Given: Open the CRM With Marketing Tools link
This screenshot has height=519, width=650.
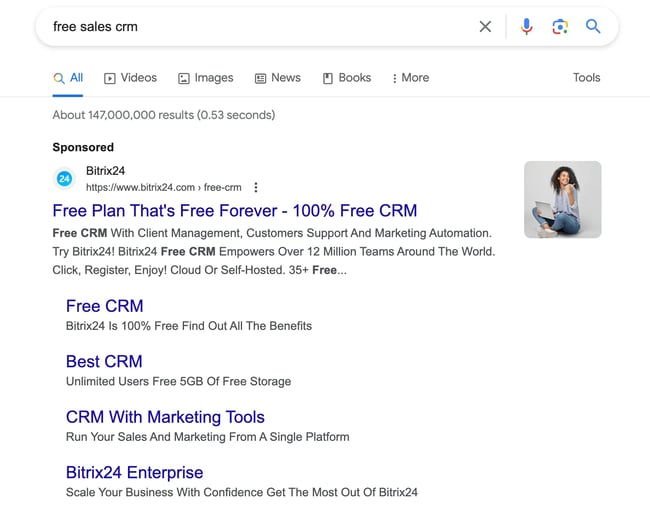Looking at the screenshot, I should [x=165, y=417].
